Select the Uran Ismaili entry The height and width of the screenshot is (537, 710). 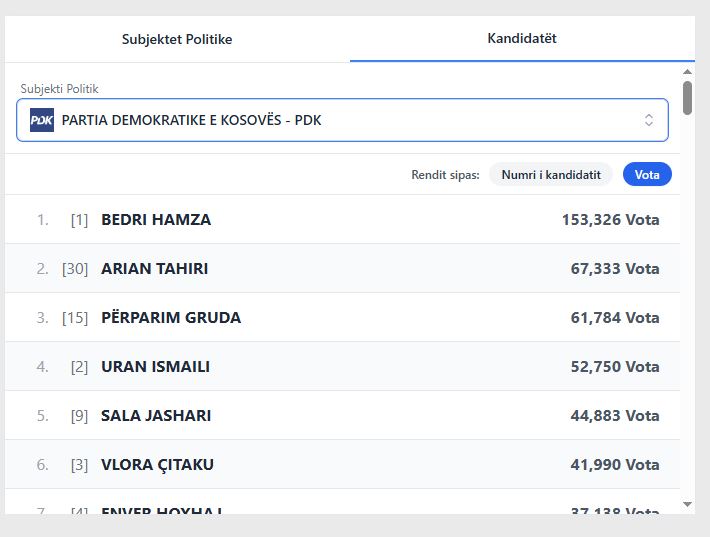pyautogui.click(x=155, y=367)
